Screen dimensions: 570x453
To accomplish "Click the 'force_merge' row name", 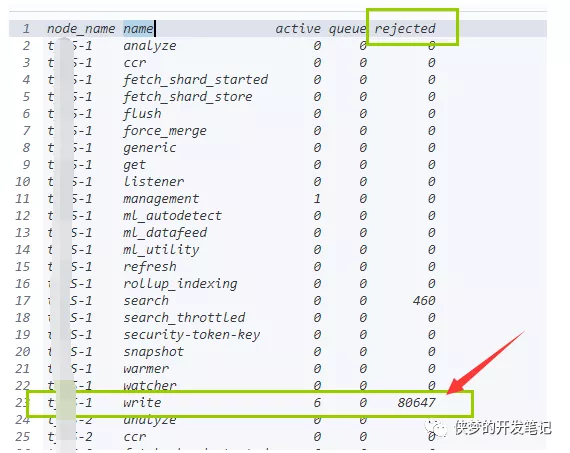I will pos(165,131).
